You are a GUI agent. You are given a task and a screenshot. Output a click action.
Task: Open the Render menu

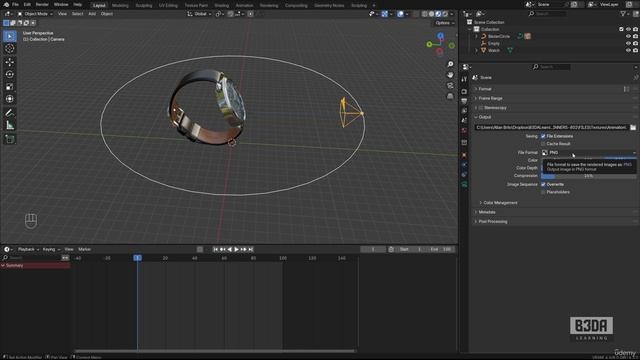[42, 4]
